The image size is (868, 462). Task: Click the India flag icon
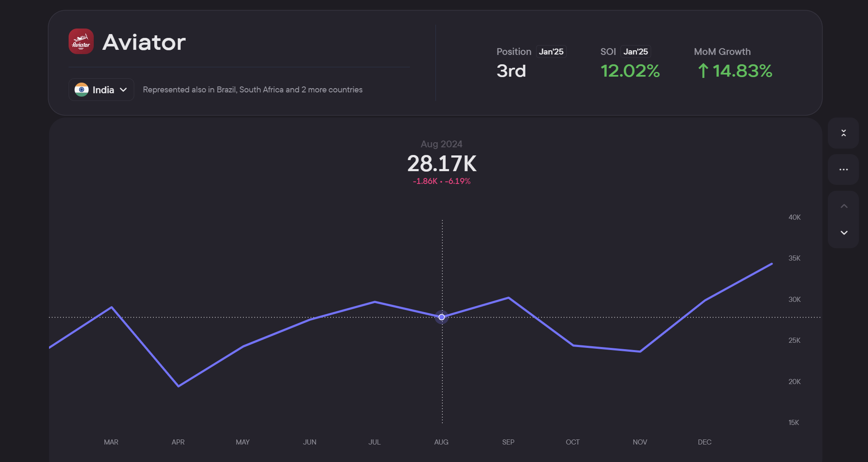(x=81, y=89)
